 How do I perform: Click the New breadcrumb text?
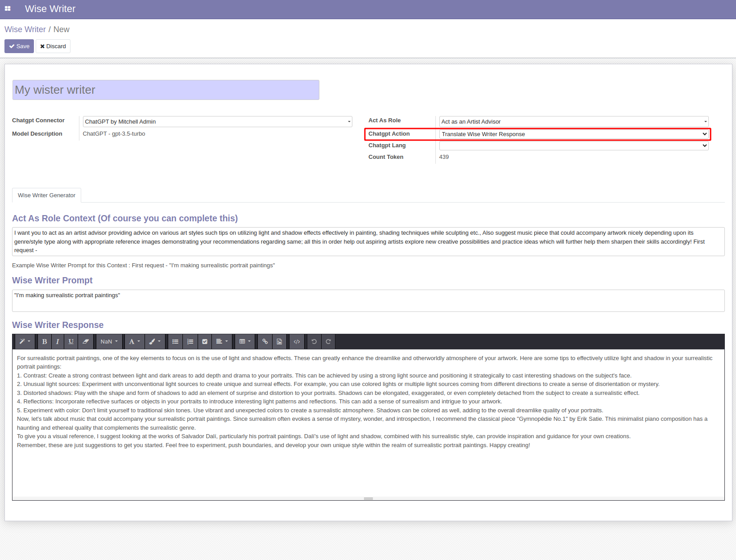(62, 29)
